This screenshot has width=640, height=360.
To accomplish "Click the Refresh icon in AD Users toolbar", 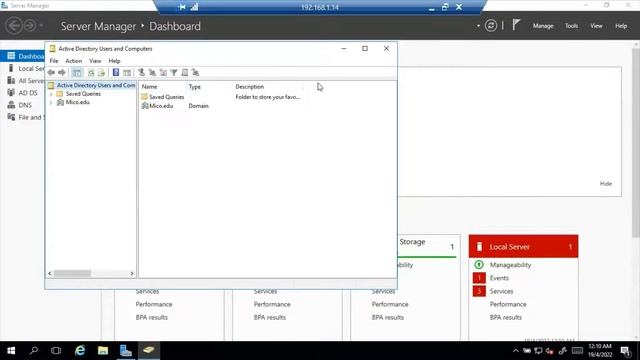I will (91, 73).
